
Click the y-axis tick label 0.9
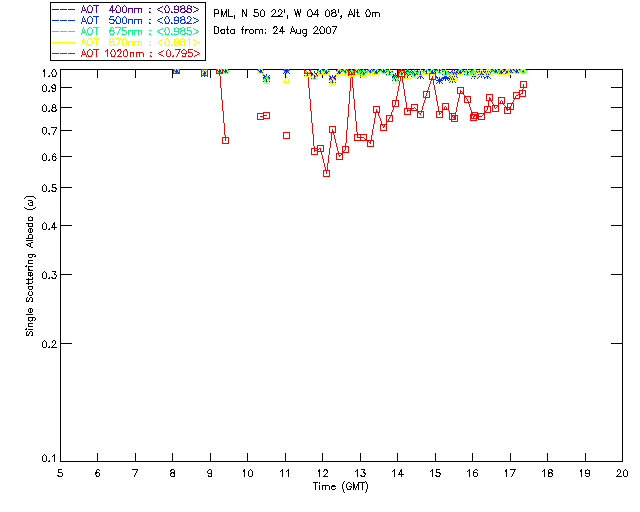click(x=49, y=88)
